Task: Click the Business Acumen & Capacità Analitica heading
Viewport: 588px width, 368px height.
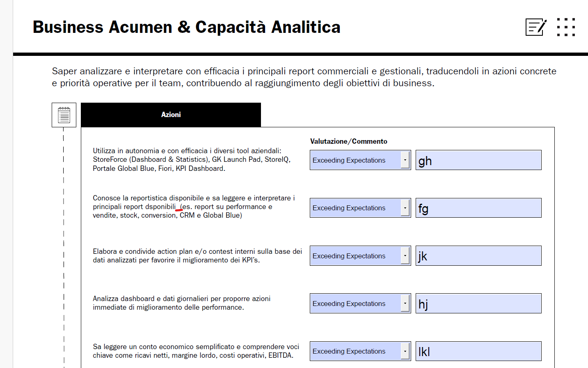Action: tap(186, 27)
